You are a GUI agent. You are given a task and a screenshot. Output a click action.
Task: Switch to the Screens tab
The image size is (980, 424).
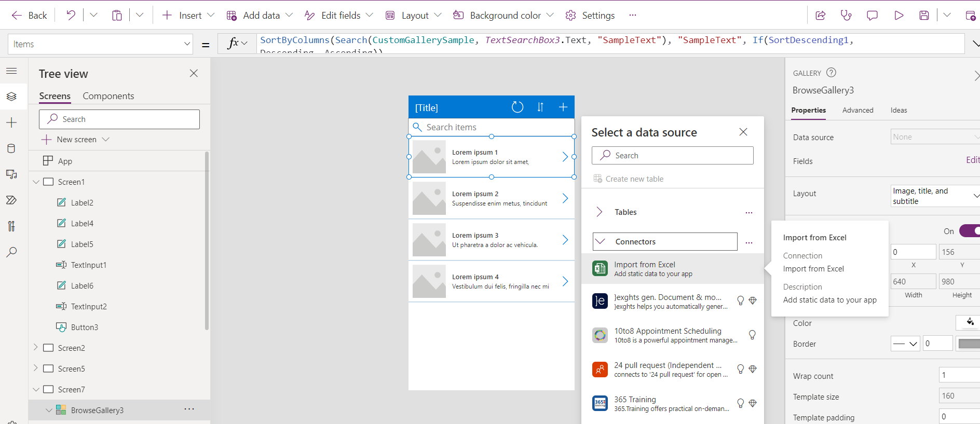coord(55,96)
